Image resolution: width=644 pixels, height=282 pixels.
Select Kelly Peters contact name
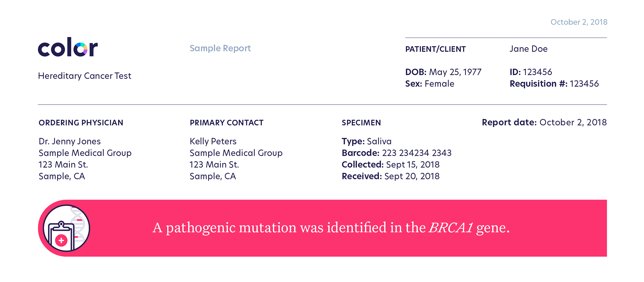click(213, 141)
